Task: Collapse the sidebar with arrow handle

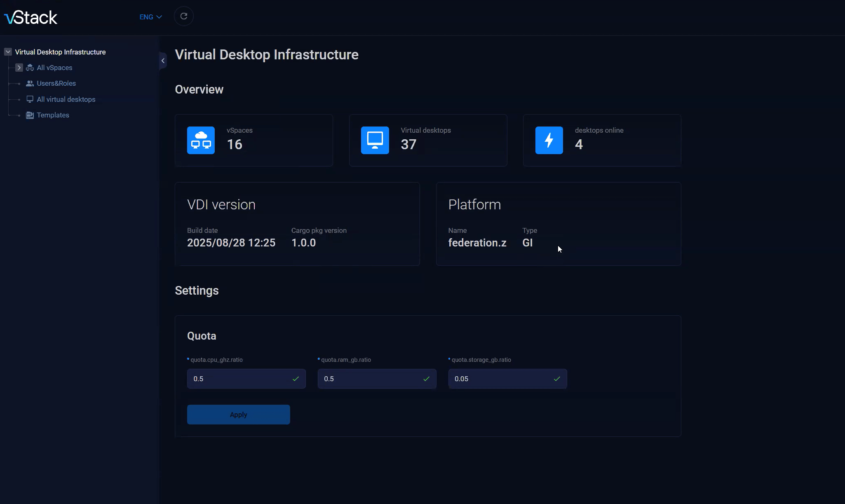Action: point(163,61)
